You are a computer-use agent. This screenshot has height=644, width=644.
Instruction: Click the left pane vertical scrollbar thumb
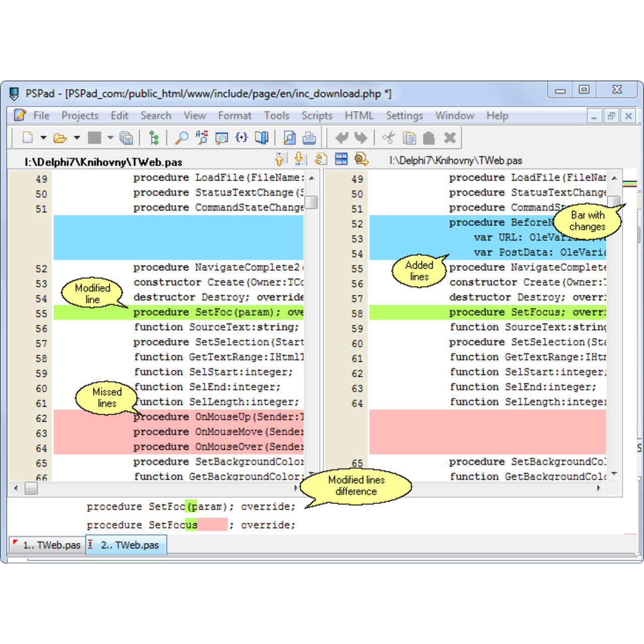(312, 202)
